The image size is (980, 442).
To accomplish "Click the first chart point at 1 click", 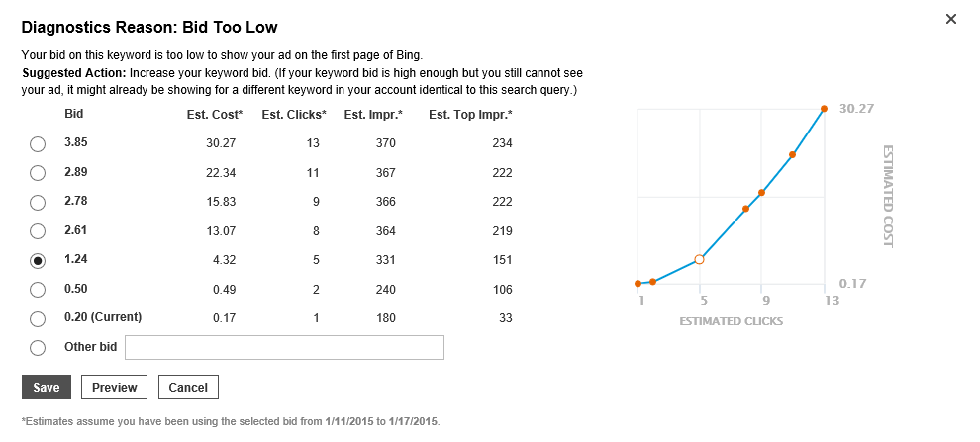I will (638, 284).
